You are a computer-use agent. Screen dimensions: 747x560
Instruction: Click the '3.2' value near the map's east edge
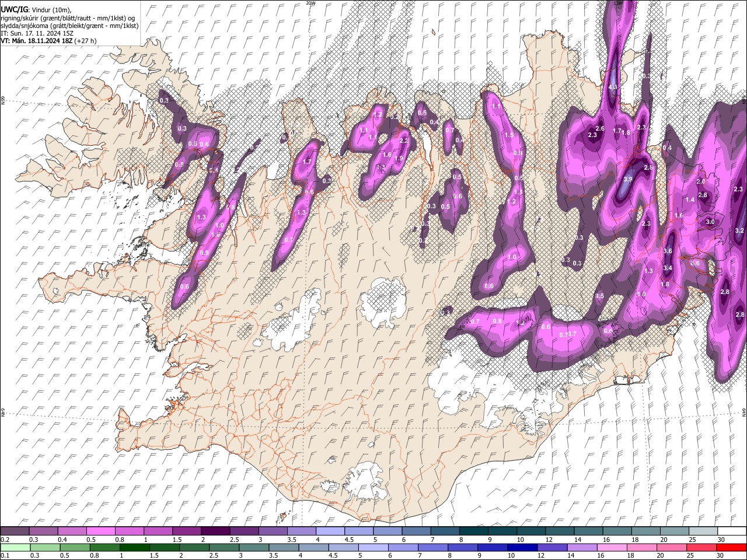click(x=739, y=230)
